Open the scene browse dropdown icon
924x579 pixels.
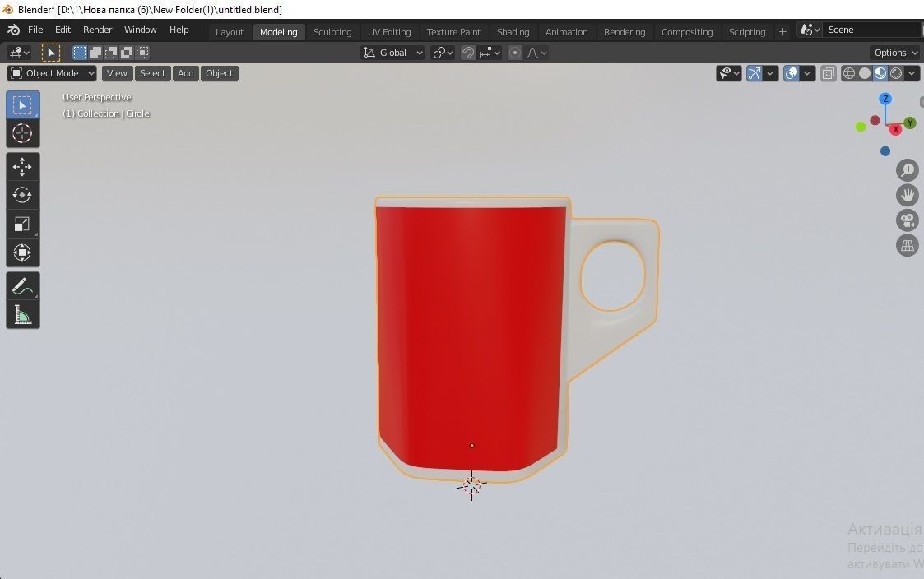[810, 30]
